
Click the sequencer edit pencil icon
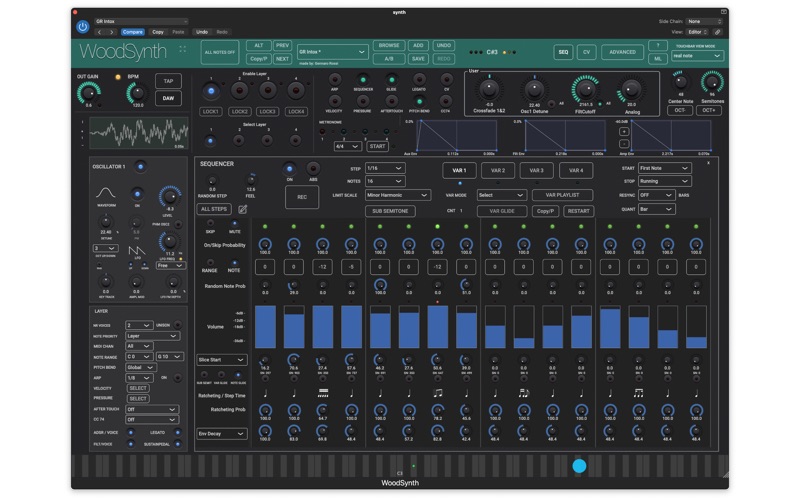243,209
